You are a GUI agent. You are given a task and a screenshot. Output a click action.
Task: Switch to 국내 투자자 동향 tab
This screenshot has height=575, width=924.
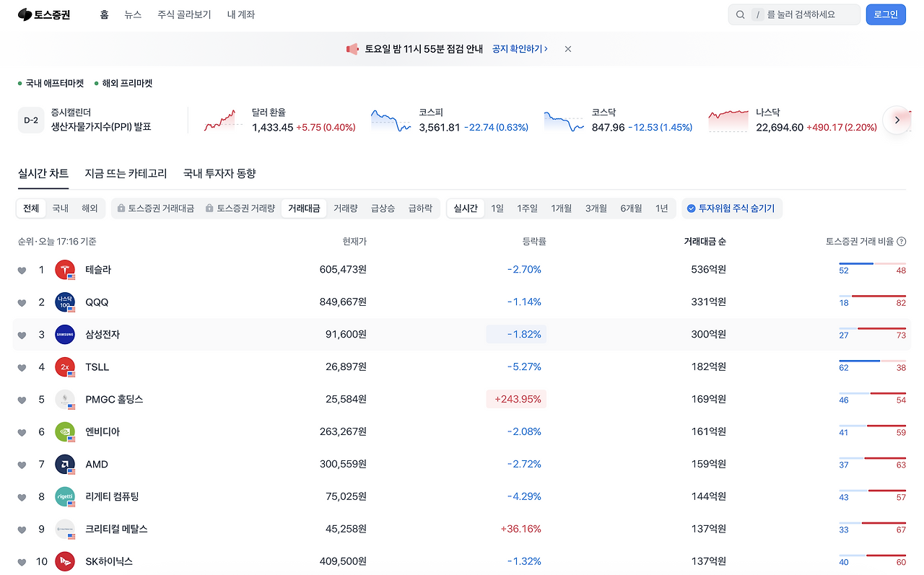pos(219,173)
